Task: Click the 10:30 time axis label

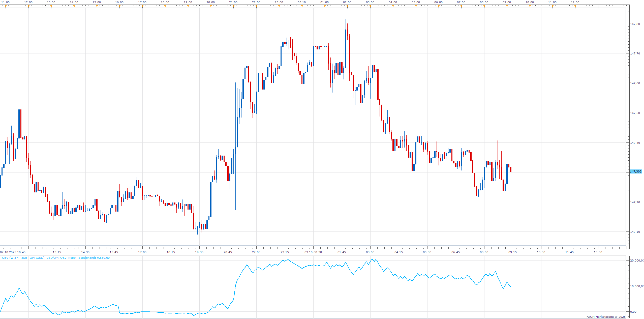Action: tap(541, 252)
